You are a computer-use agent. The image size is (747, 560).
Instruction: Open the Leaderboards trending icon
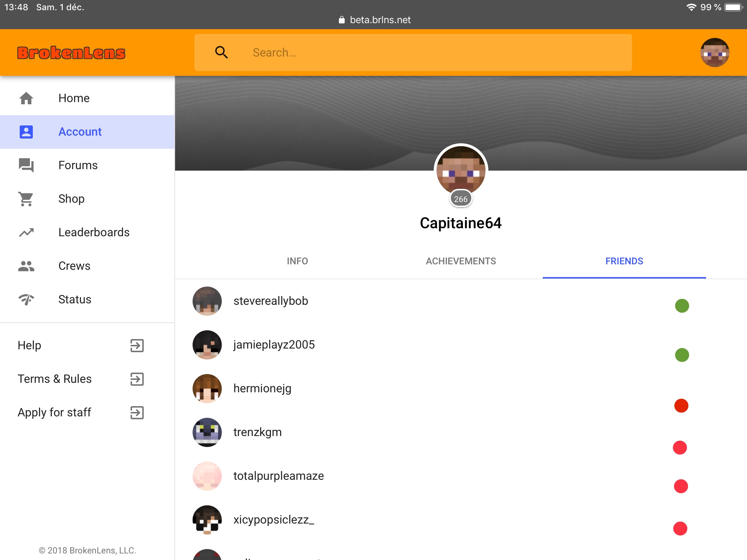point(26,232)
